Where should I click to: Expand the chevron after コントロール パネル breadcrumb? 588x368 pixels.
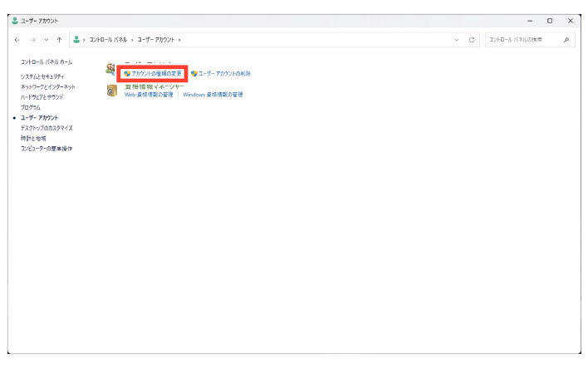point(132,40)
